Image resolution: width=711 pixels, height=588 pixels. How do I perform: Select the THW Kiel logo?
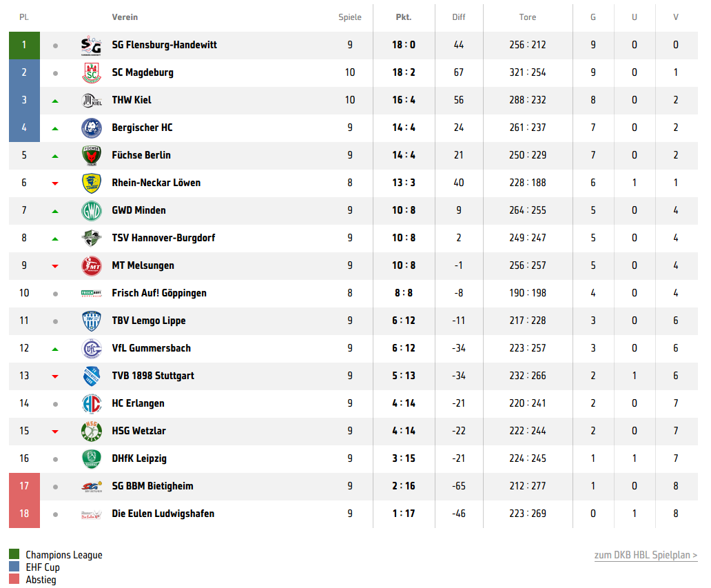[92, 100]
